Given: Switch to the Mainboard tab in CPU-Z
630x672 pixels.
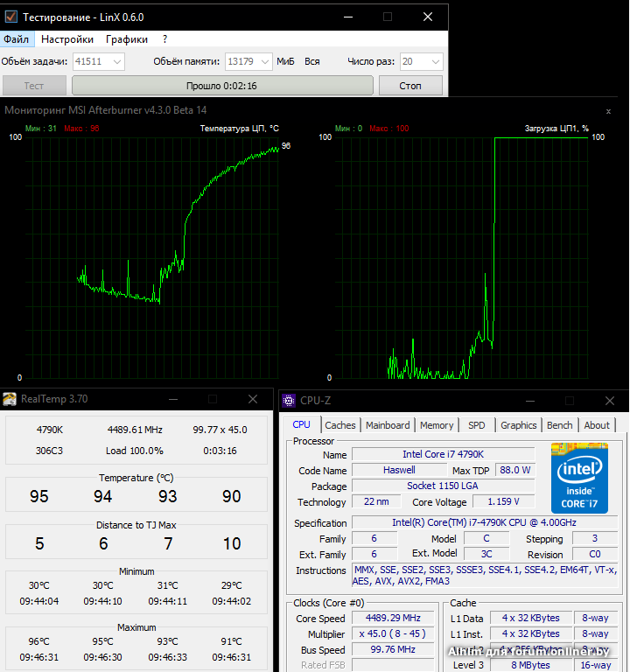Looking at the screenshot, I should [388, 425].
